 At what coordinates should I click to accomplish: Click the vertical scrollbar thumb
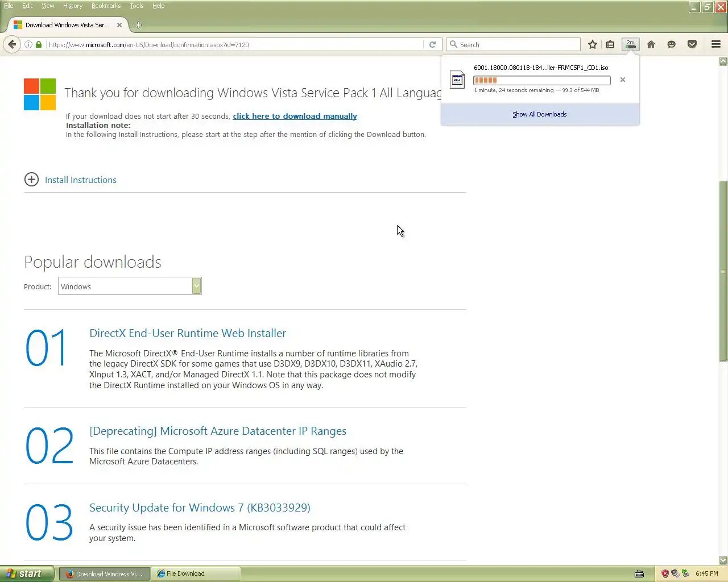tap(723, 271)
